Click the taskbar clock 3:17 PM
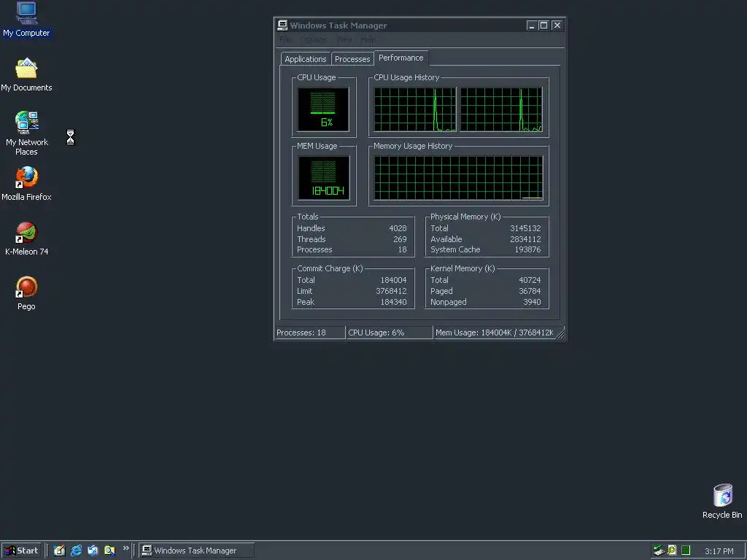 [x=719, y=551]
